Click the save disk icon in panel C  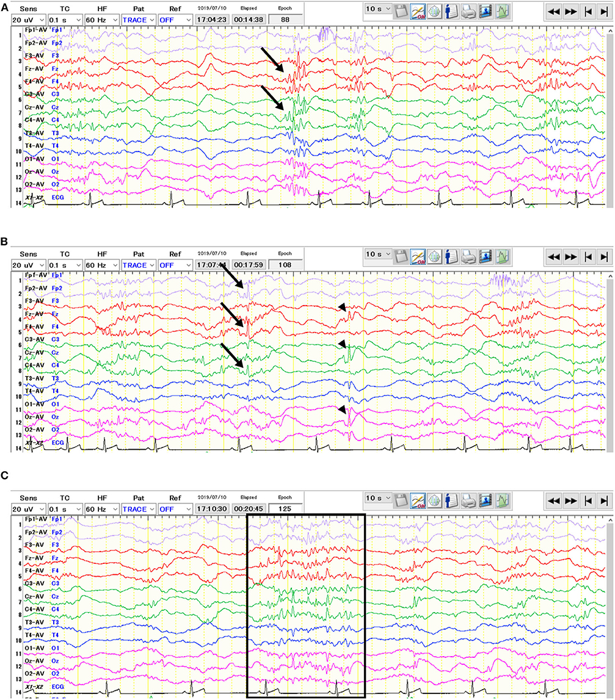401,500
